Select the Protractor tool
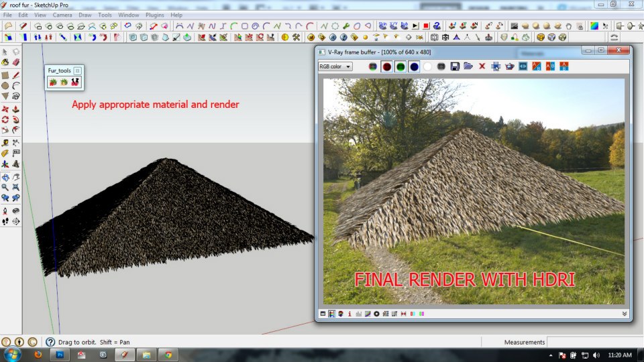The height and width of the screenshot is (362, 644). (5, 154)
